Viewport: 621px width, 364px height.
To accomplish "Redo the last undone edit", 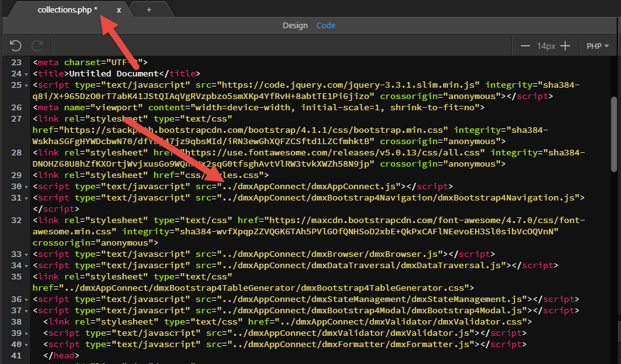I will coord(37,46).
